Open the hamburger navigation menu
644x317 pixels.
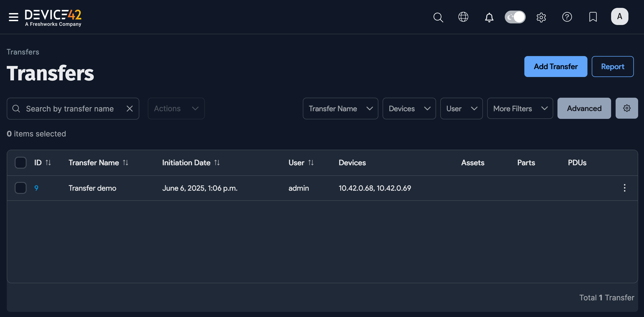click(13, 17)
